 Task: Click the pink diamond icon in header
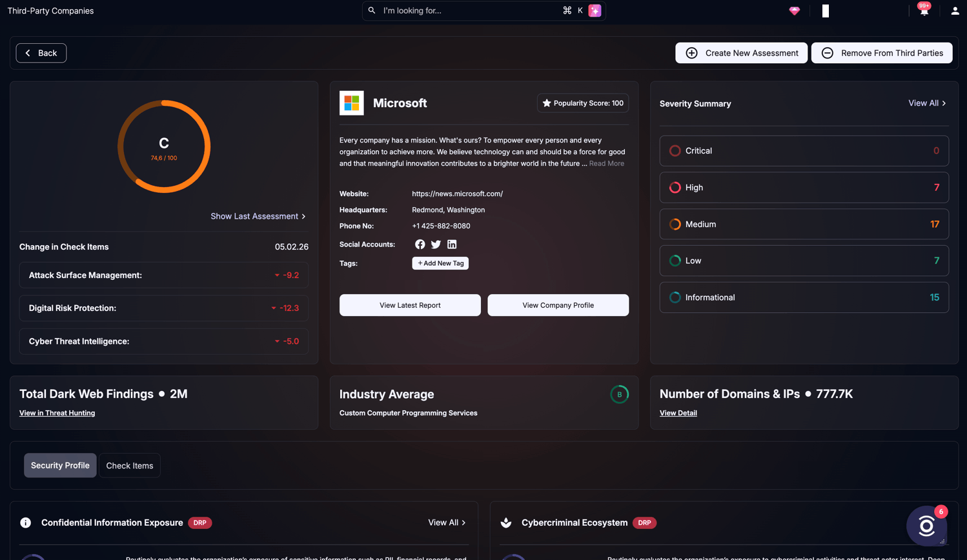794,10
